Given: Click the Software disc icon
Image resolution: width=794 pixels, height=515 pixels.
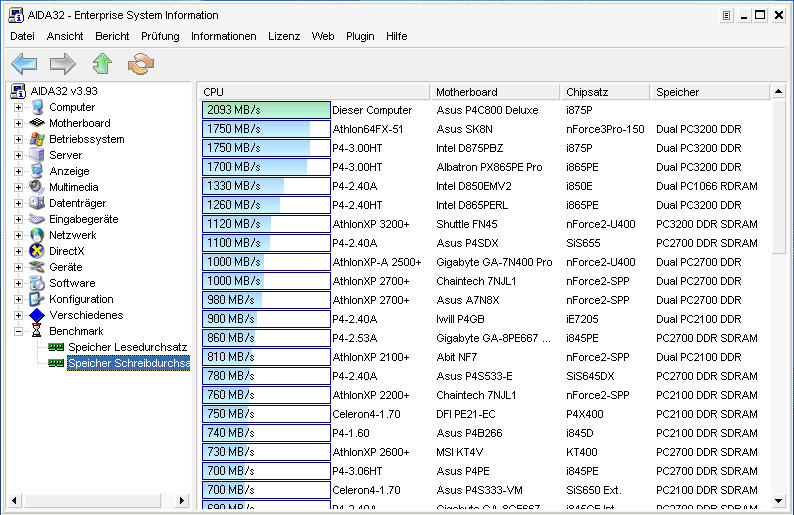Looking at the screenshot, I should [37, 283].
